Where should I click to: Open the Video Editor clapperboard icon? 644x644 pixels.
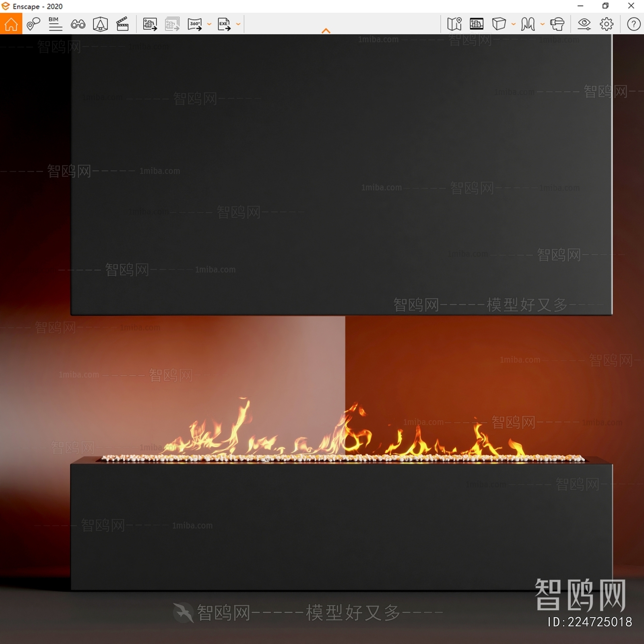coord(122,24)
